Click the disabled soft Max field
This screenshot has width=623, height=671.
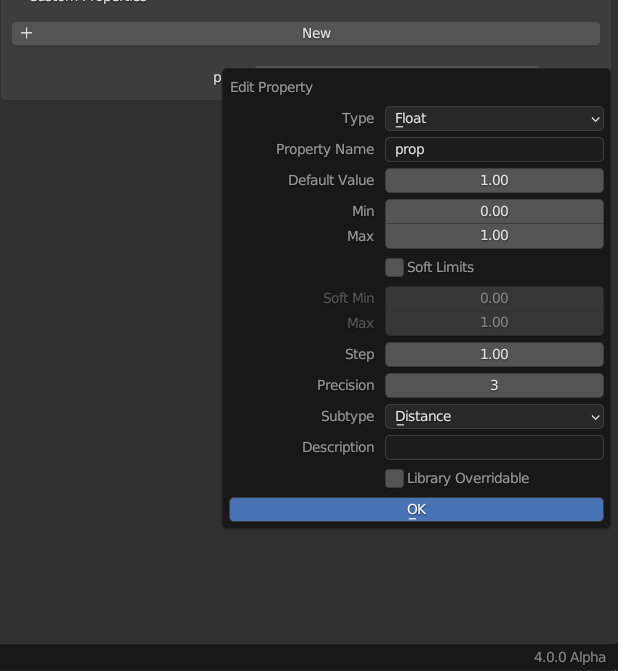(494, 323)
